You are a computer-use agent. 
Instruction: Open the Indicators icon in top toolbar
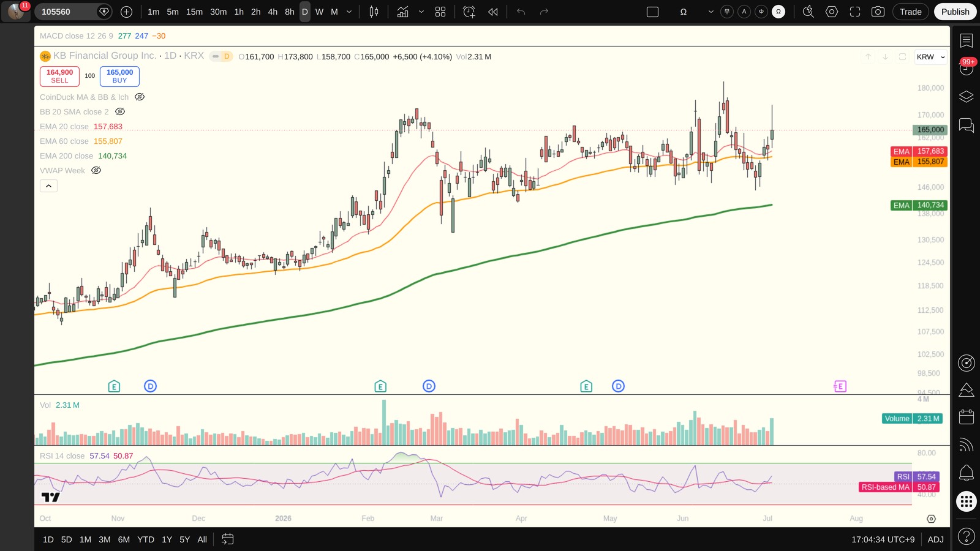(x=402, y=12)
